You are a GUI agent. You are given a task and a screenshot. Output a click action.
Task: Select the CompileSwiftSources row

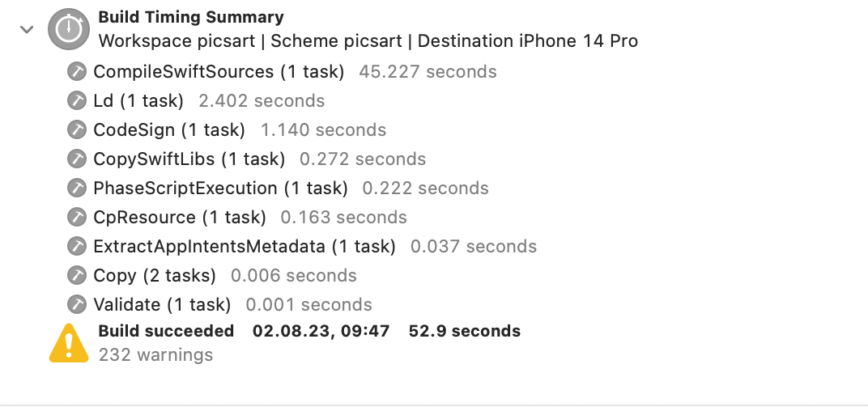pos(282,71)
